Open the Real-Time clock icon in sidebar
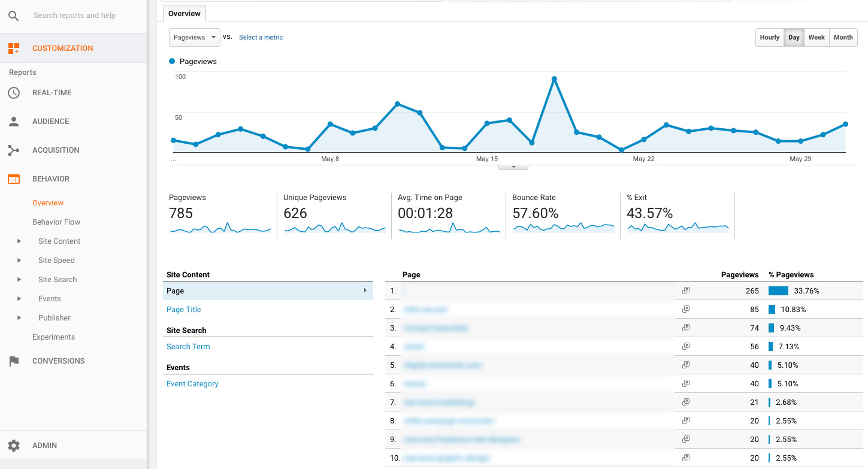 14,92
